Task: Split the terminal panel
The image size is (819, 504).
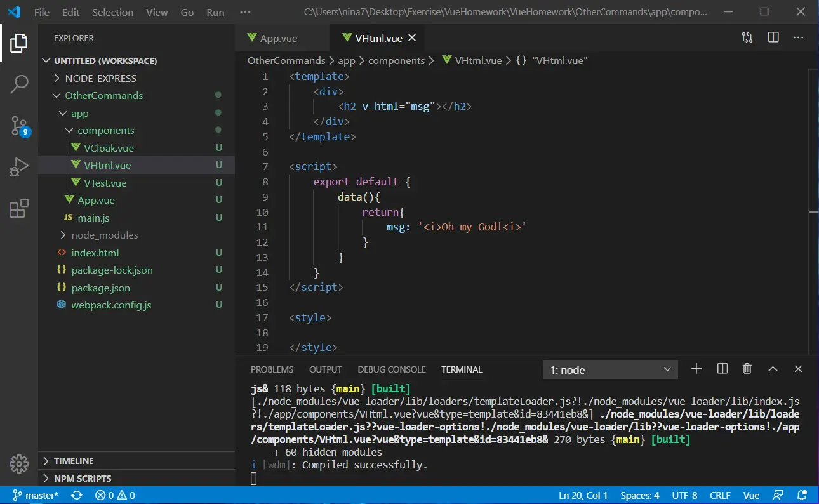Action: (722, 369)
